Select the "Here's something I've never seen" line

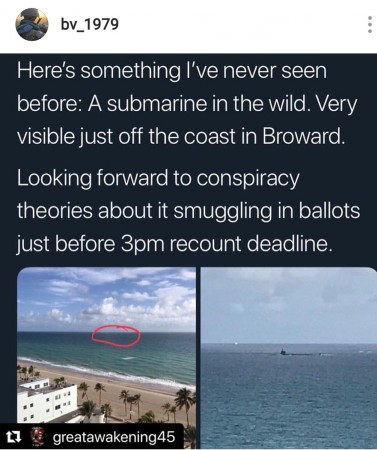pyautogui.click(x=172, y=71)
